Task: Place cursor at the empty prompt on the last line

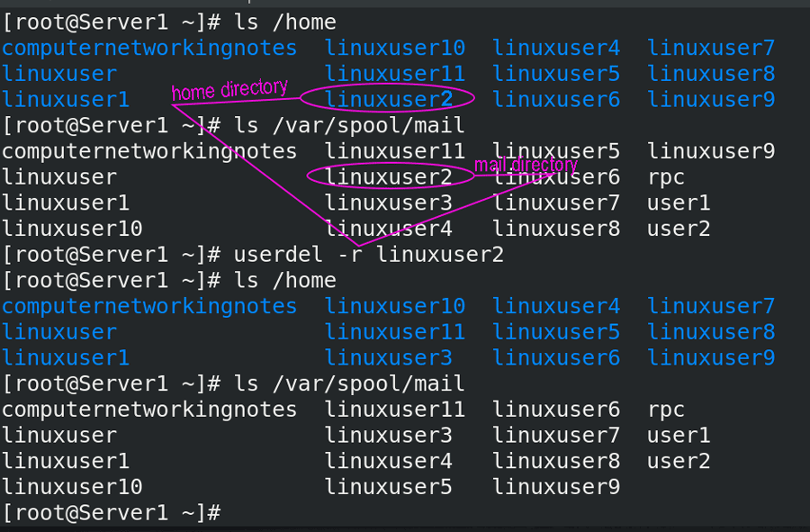Action: pos(228,513)
